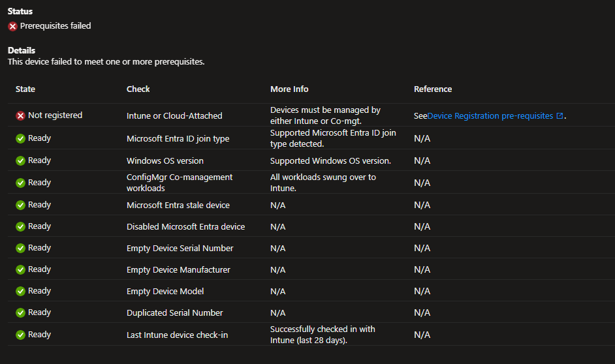615x364 pixels.
Task: Click the red X icon for Not registered
Action: click(20, 115)
